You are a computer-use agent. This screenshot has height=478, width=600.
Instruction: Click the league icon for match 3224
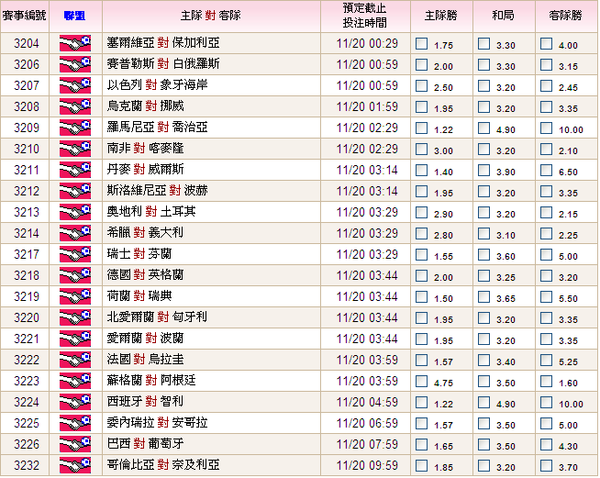tap(75, 402)
